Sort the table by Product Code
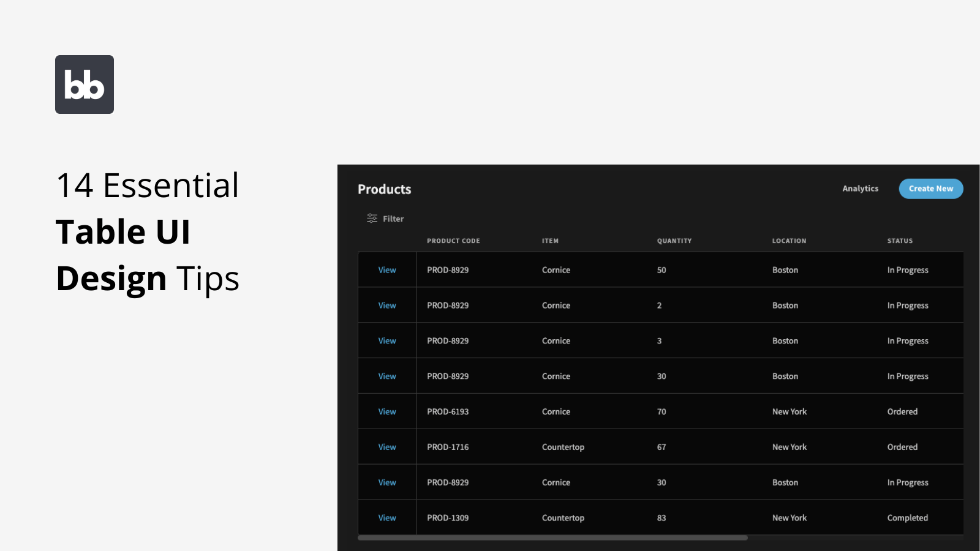This screenshot has height=551, width=980. (x=453, y=241)
